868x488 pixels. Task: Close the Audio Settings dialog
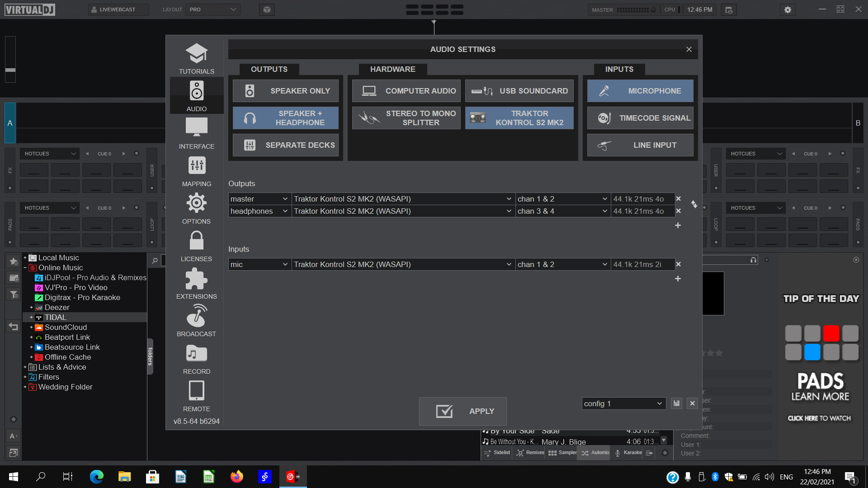click(689, 49)
